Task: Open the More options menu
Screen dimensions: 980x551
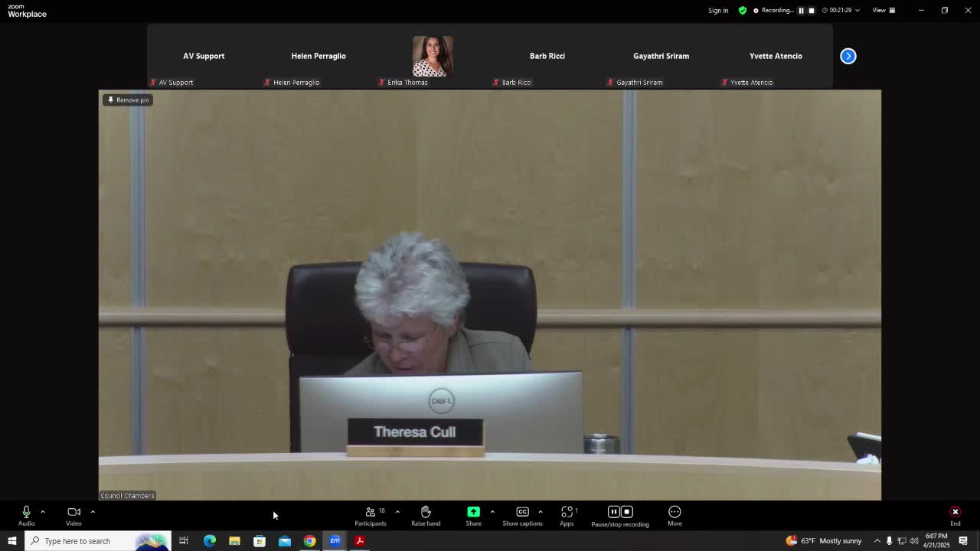Action: 675,516
